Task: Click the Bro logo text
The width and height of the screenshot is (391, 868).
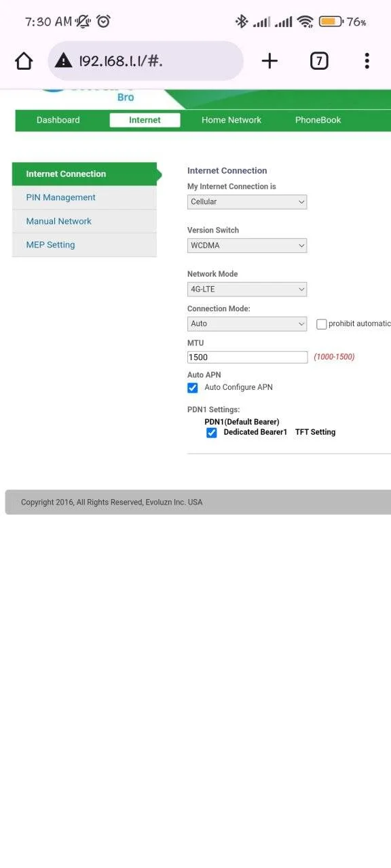Action: point(126,97)
